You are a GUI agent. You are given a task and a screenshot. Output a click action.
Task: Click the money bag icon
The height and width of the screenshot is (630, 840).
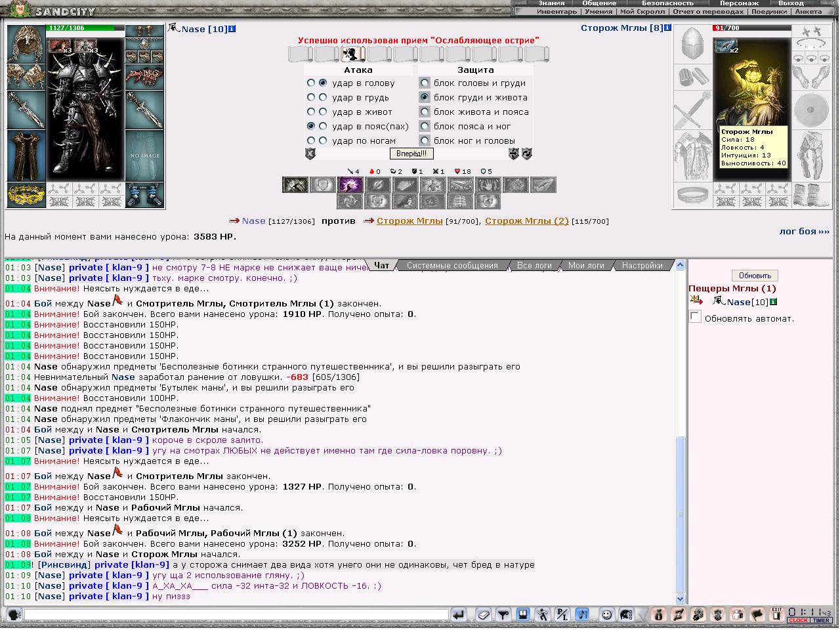click(x=659, y=615)
